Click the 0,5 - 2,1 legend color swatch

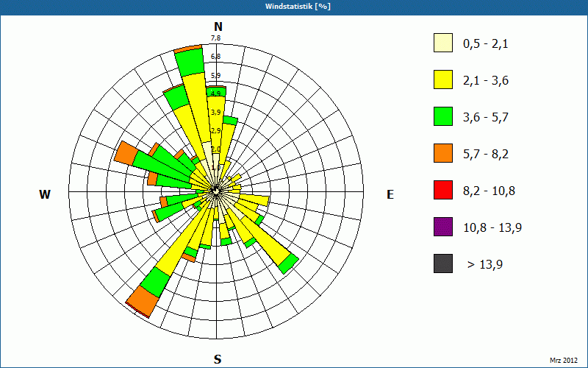coord(443,43)
